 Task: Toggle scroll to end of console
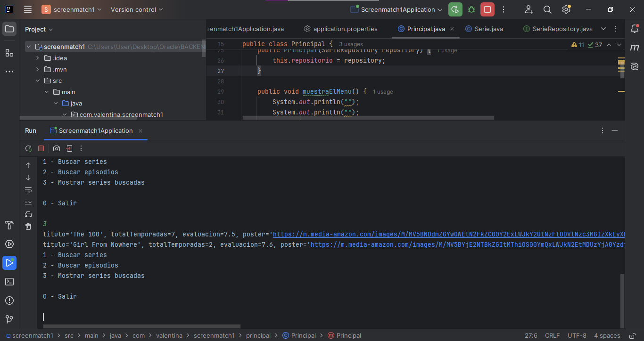[x=28, y=202]
